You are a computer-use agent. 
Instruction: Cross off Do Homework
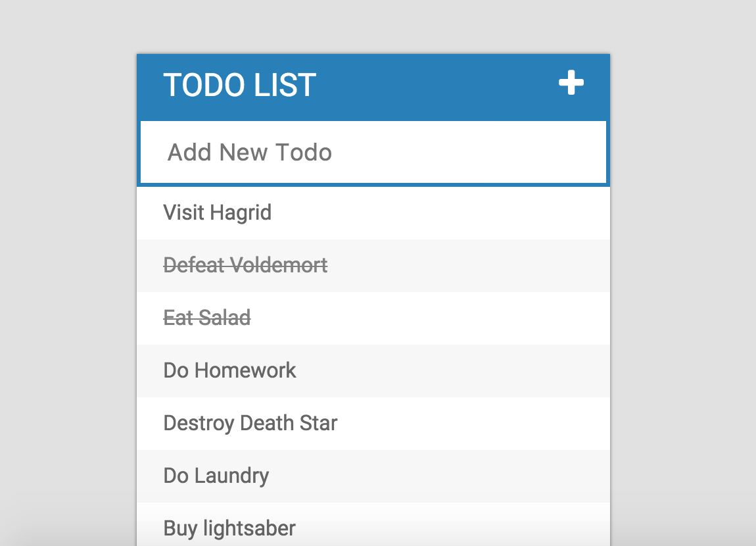tap(230, 370)
